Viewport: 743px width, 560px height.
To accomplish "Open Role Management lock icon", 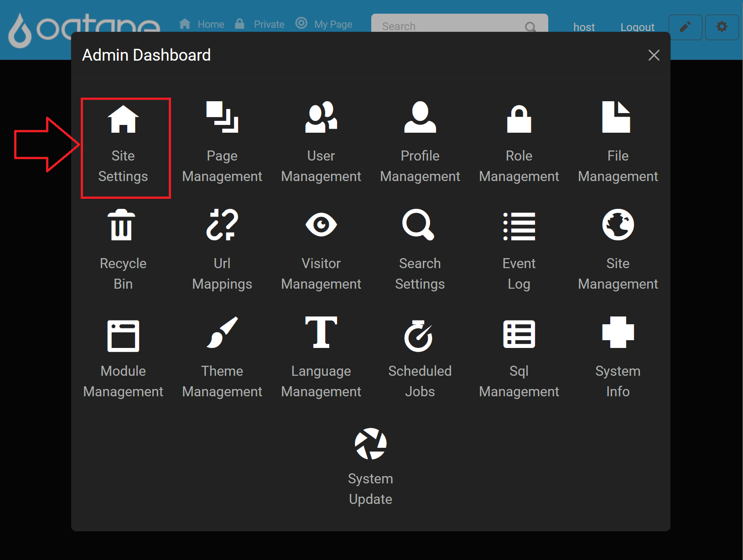I will click(519, 119).
